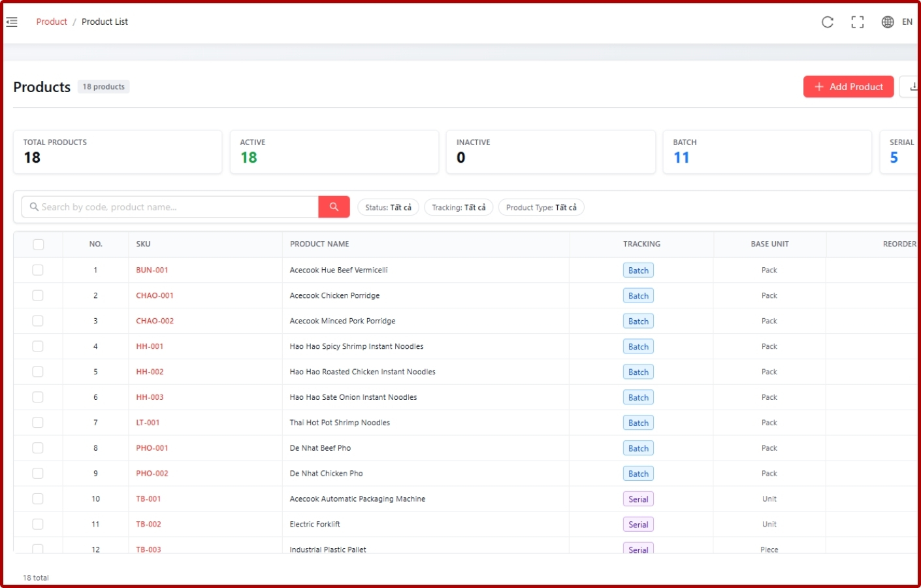
Task: Open the language globe icon
Action: (888, 22)
